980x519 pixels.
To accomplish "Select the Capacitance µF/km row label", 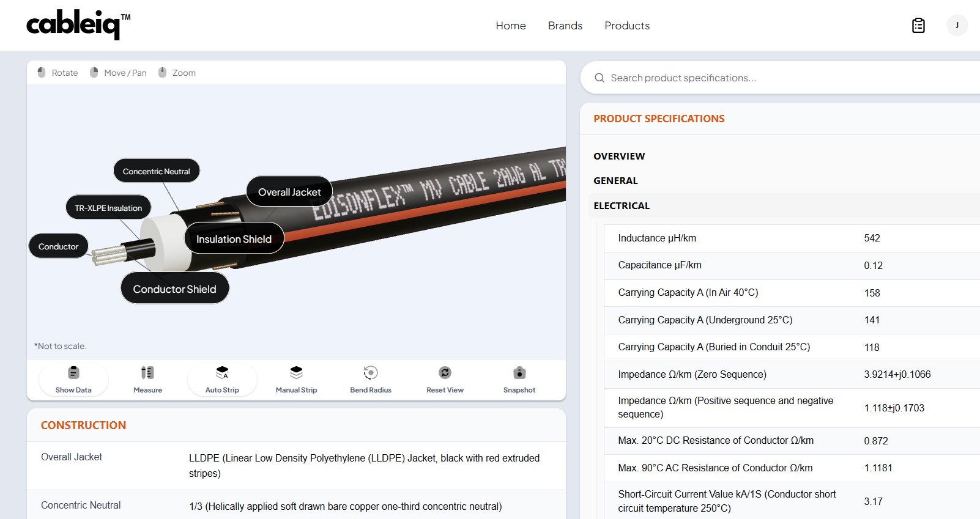I will pyautogui.click(x=659, y=265).
